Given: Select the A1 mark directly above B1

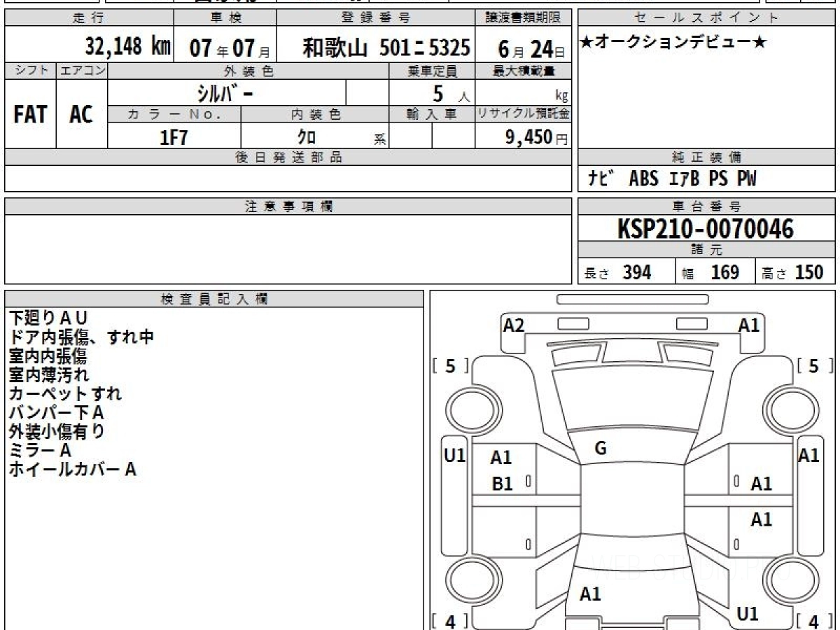Looking at the screenshot, I should (x=501, y=458).
